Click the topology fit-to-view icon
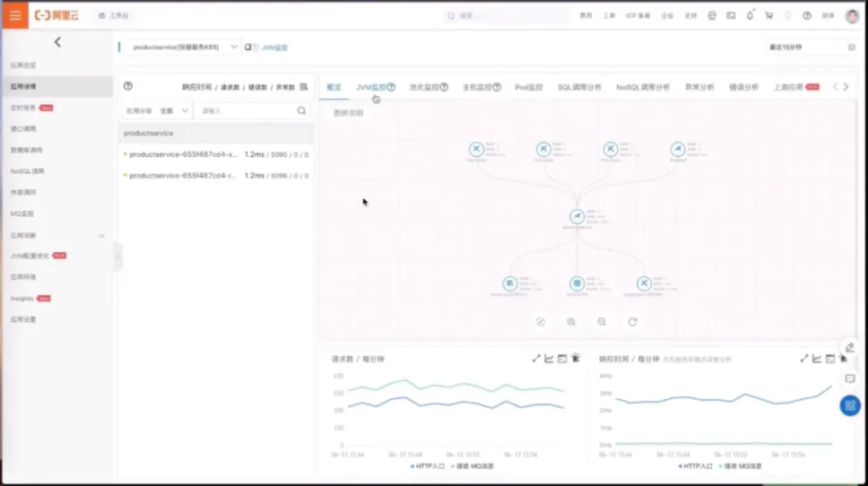868x486 pixels. point(541,322)
